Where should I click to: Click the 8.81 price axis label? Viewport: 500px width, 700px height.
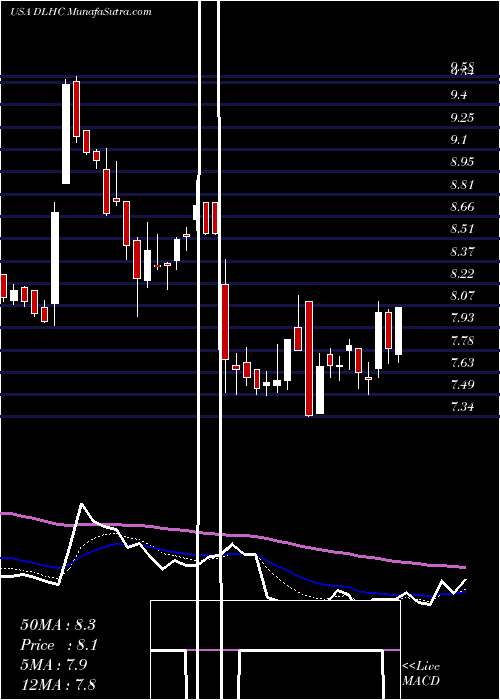click(x=462, y=184)
